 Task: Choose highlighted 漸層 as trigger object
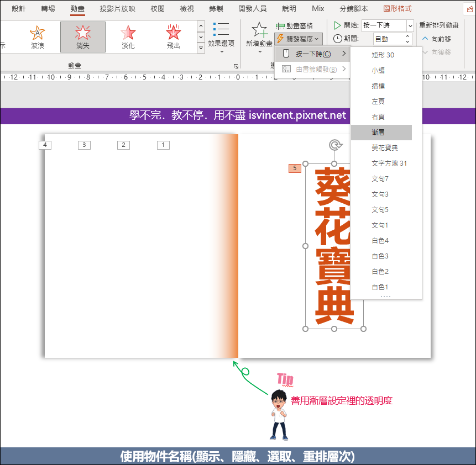[x=381, y=133]
